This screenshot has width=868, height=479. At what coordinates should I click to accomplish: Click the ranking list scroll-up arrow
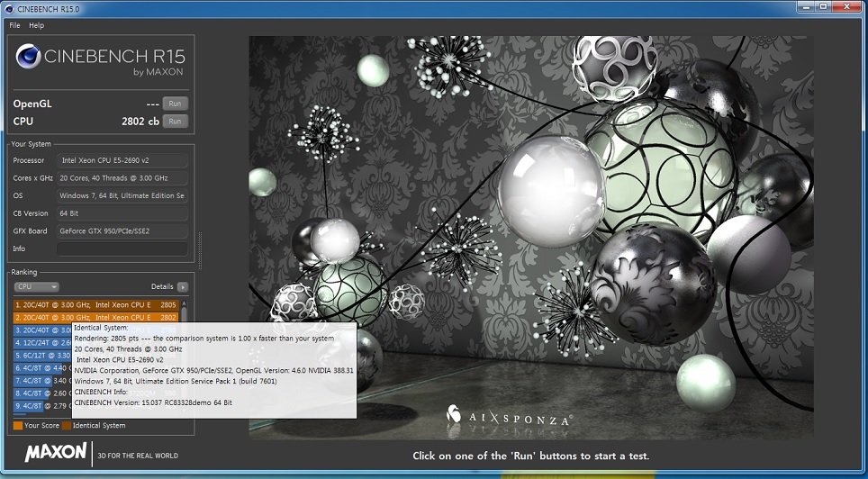[184, 303]
